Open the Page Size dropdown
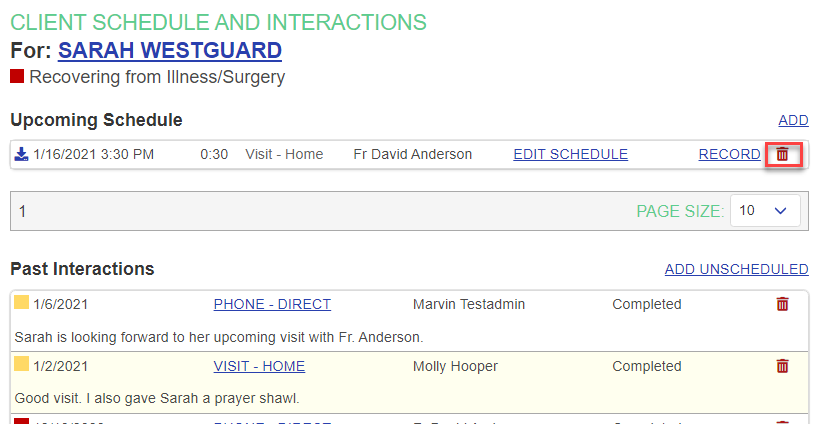 [765, 211]
